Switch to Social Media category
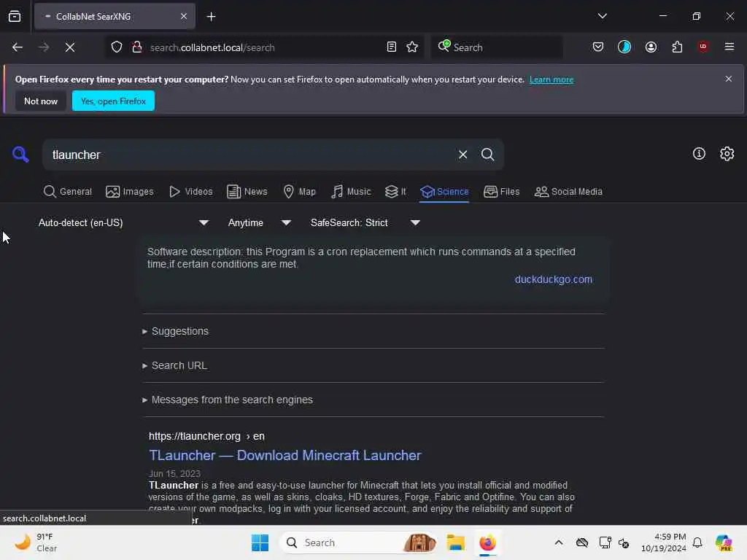The height and width of the screenshot is (560, 747). tap(568, 192)
